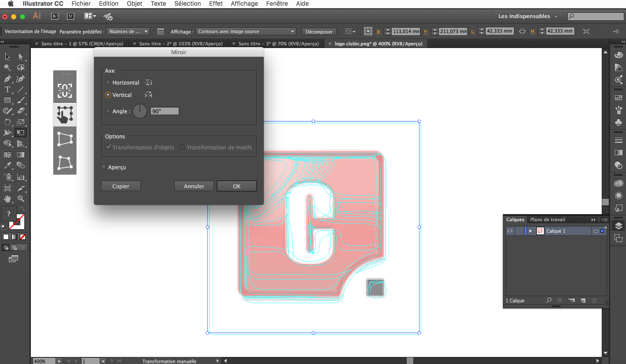Toggle Transformation de motifs checkbox
The width and height of the screenshot is (626, 364).
point(182,147)
